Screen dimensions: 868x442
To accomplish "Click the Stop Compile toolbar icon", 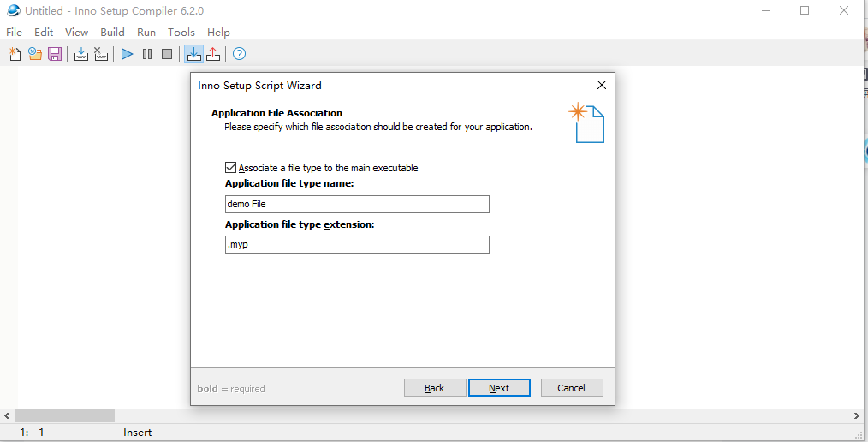I will click(x=101, y=54).
